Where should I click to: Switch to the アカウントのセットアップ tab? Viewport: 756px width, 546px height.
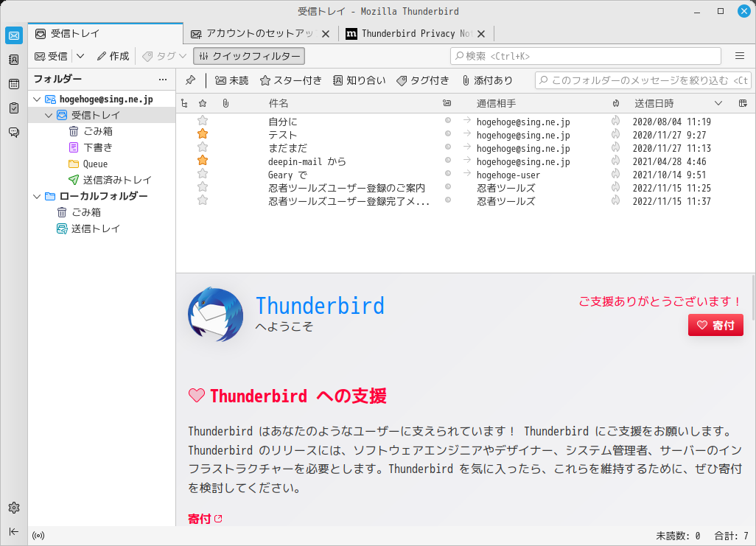coord(253,33)
